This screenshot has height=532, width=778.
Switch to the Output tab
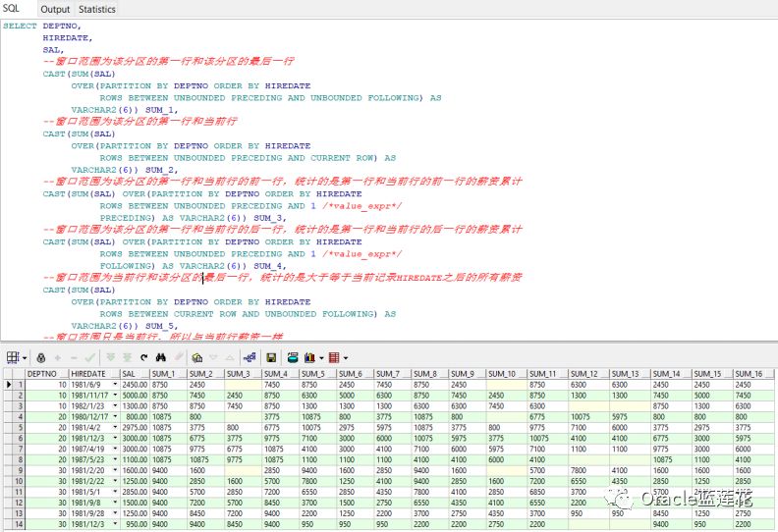[54, 9]
